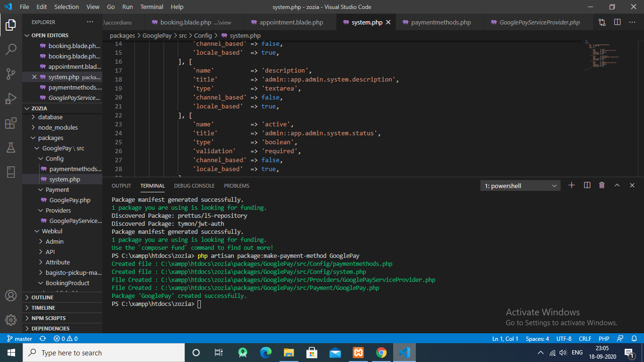644x362 pixels.
Task: Switch to the Debug Console tab
Action: (x=194, y=186)
